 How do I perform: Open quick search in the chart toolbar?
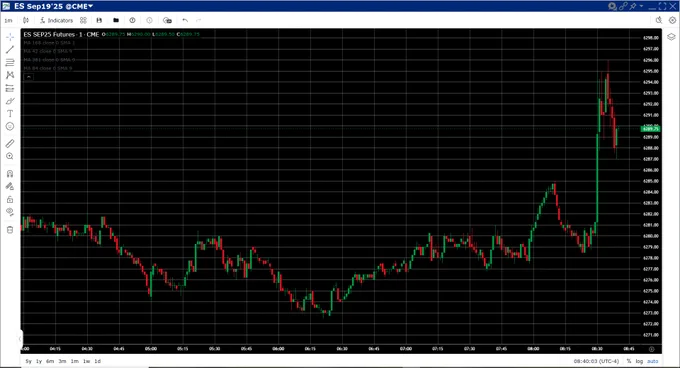(x=659, y=20)
